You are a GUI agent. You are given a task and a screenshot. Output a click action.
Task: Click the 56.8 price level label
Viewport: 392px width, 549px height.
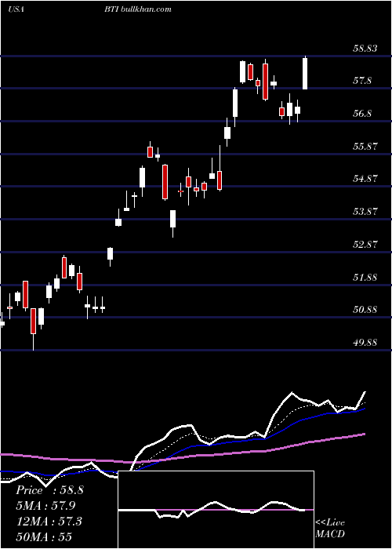pos(362,114)
